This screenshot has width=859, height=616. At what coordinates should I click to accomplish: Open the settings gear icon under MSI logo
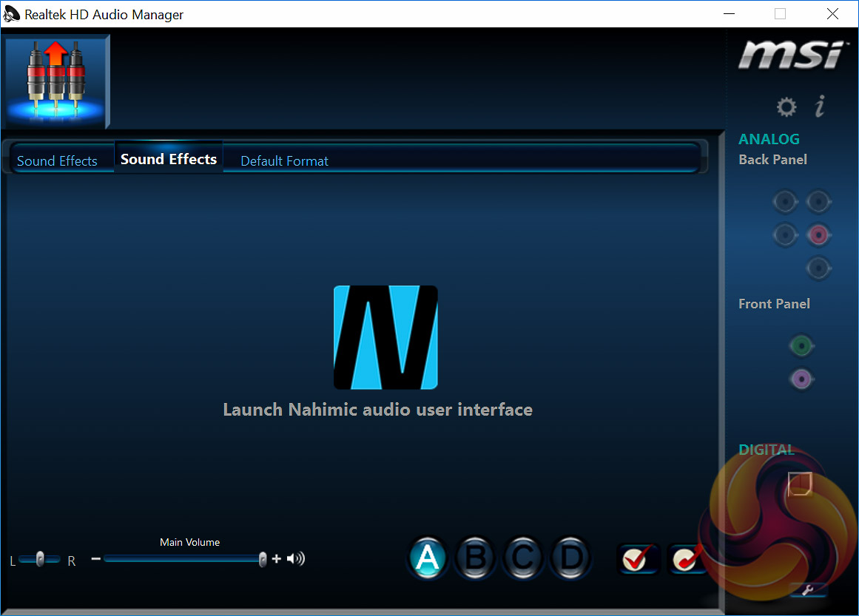pyautogui.click(x=786, y=106)
